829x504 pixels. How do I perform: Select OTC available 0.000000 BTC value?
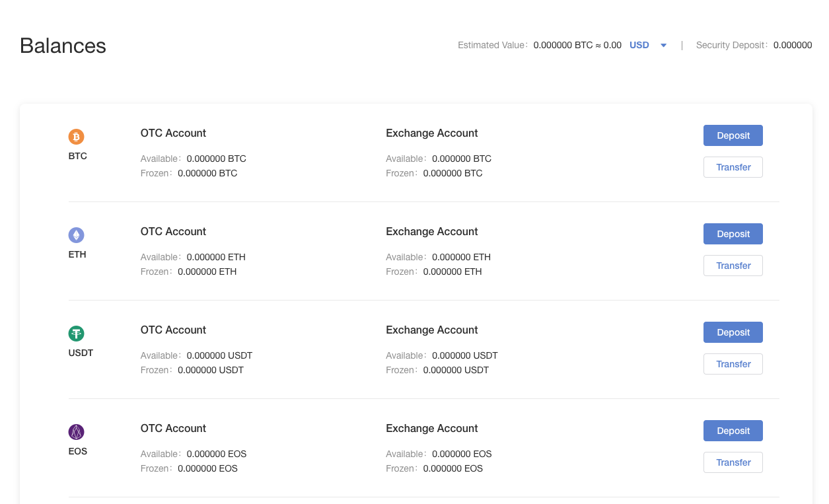(x=217, y=159)
